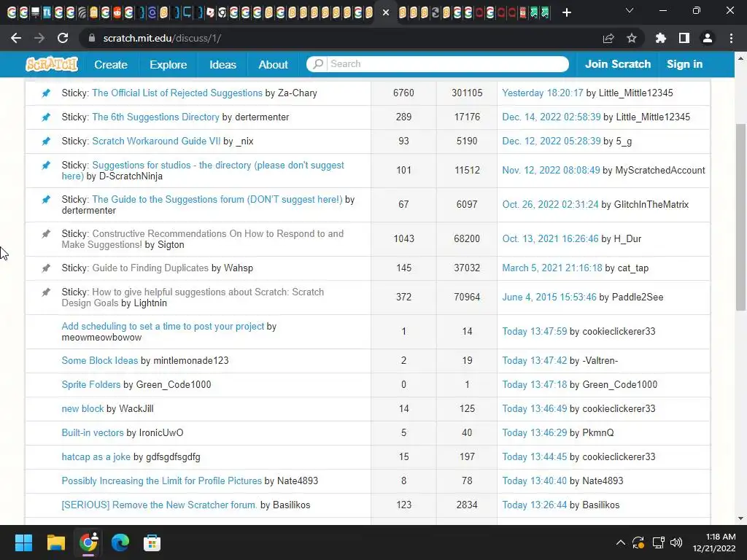
Task: Open The 6th Suggestions Directory topic
Action: pos(155,117)
